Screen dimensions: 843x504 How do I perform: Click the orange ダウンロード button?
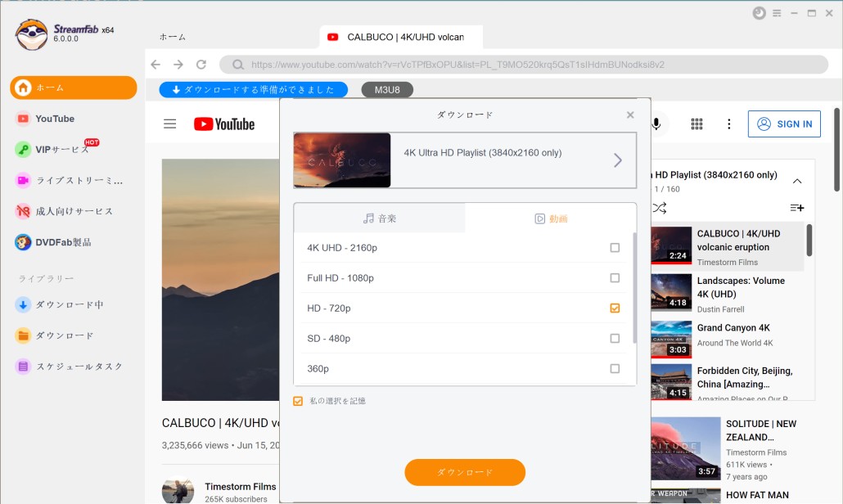click(x=465, y=472)
